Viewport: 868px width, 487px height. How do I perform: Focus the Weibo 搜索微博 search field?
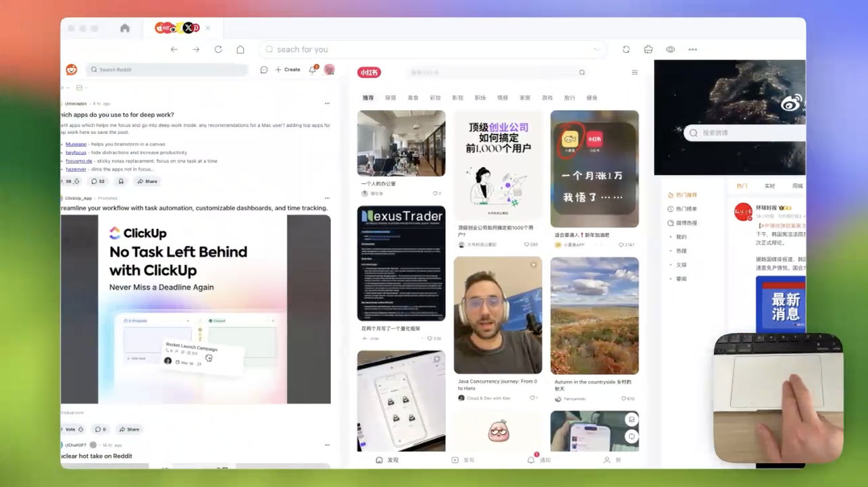point(744,132)
